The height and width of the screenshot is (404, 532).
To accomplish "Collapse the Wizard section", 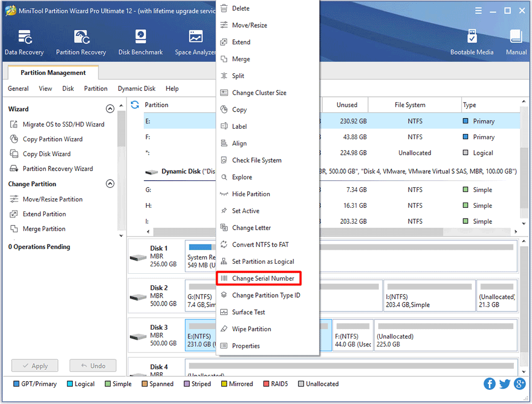I will [110, 108].
